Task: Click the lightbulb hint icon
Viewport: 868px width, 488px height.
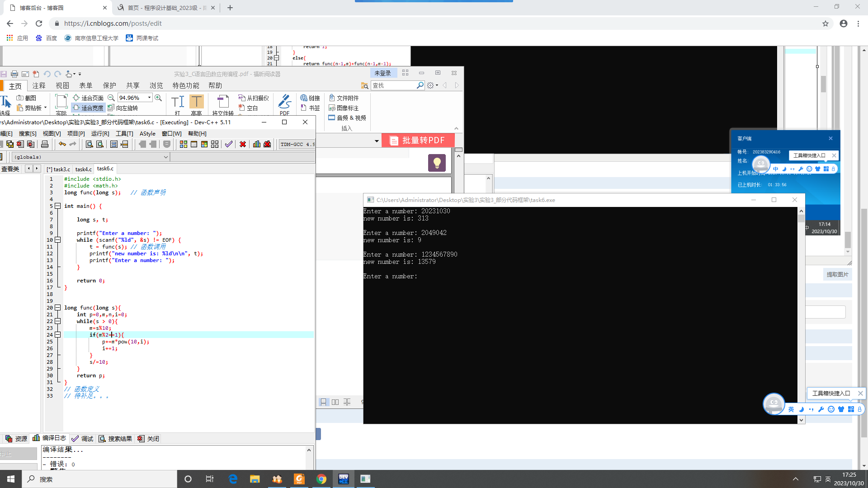Action: pyautogui.click(x=437, y=163)
